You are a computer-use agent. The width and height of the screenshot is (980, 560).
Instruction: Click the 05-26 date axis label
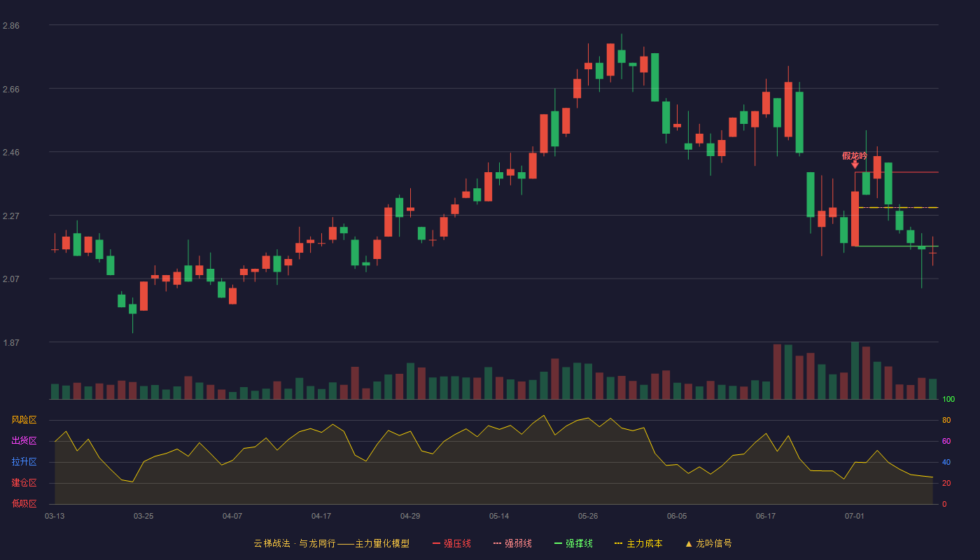click(x=588, y=516)
